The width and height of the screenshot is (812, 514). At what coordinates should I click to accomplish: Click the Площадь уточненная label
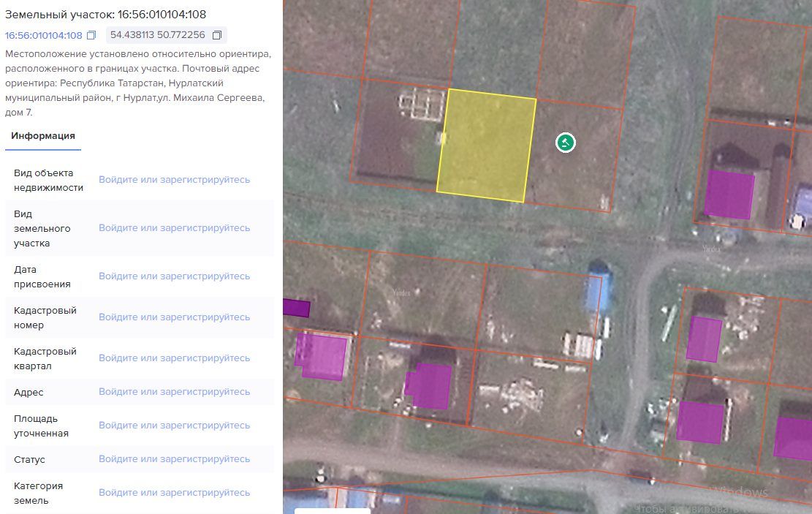pyautogui.click(x=41, y=426)
